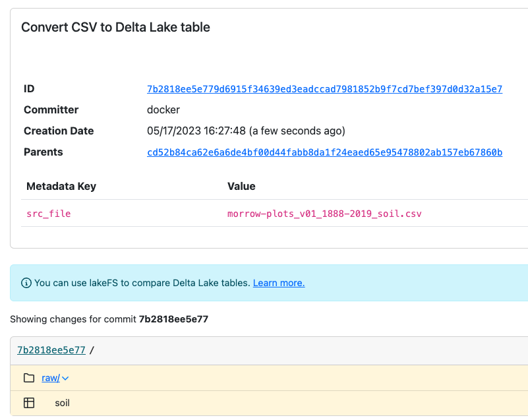The width and height of the screenshot is (528, 420).
Task: Click the Committer field label
Action: pos(51,110)
